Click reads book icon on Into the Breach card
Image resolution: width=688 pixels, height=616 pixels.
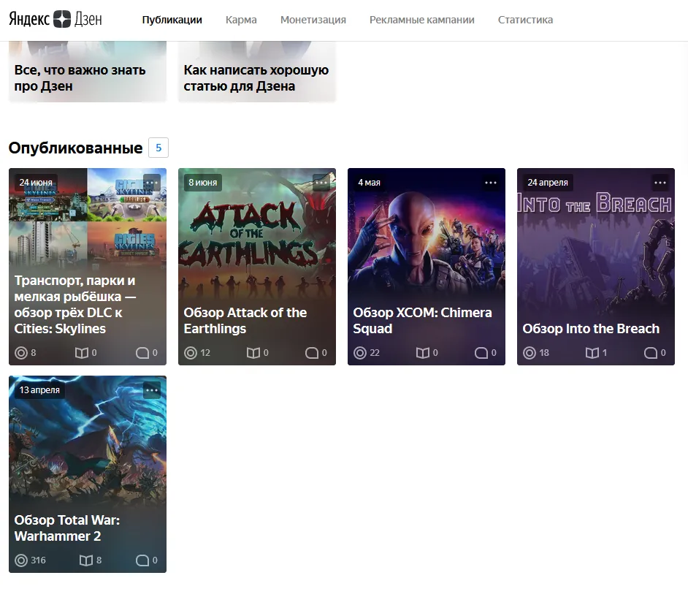coord(592,353)
